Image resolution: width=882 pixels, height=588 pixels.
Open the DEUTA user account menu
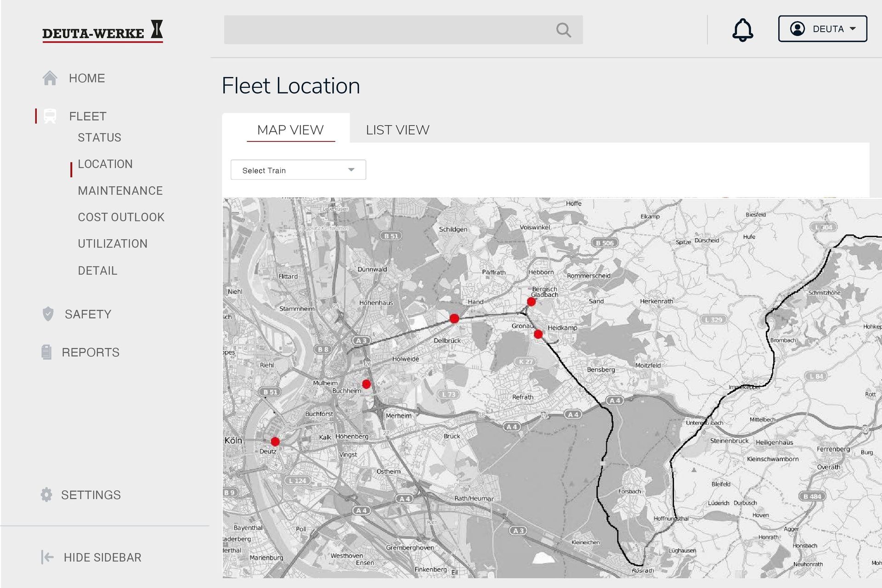[x=822, y=29]
